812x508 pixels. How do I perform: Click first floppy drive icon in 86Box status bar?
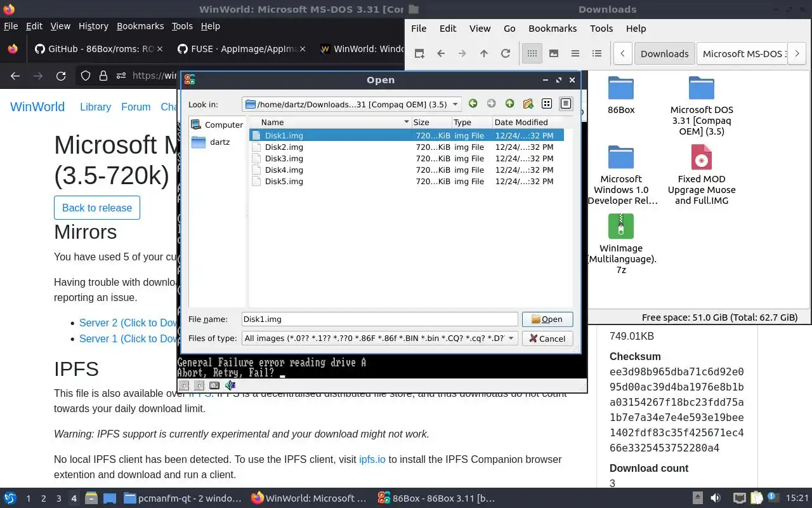pos(183,385)
